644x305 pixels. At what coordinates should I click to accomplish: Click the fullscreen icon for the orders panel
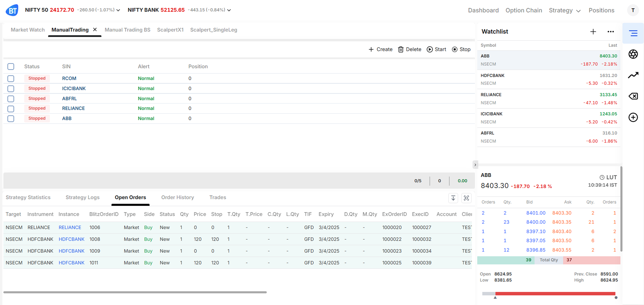coord(466,198)
